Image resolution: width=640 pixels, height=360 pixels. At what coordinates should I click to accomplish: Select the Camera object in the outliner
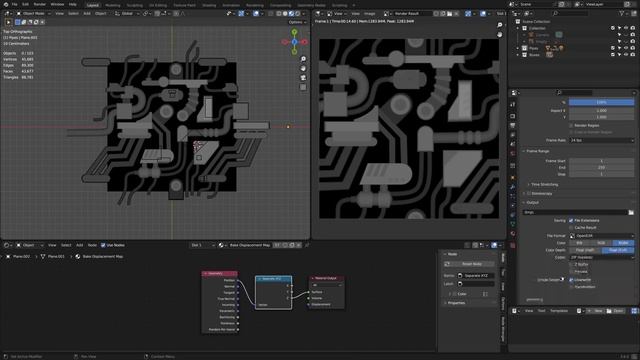pos(542,35)
